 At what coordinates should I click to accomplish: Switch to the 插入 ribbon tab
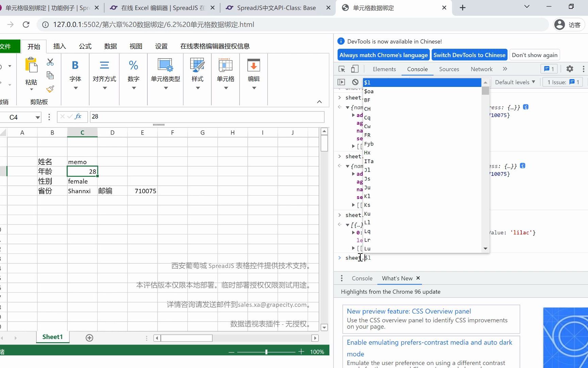(60, 46)
